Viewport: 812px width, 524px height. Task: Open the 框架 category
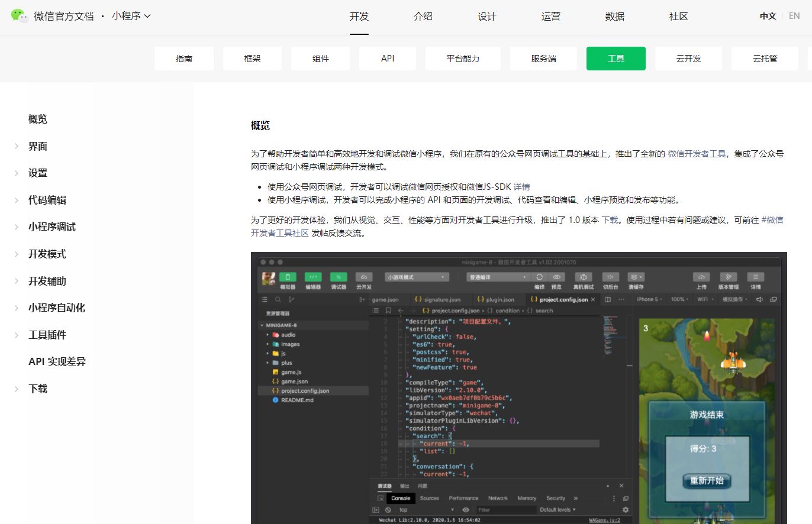[252, 59]
